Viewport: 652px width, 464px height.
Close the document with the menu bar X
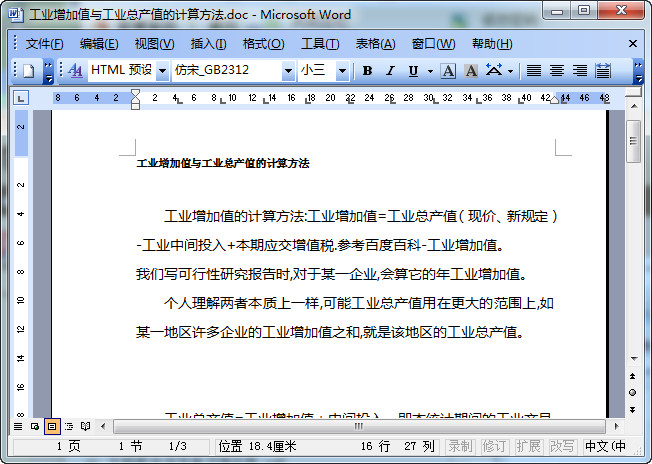(633, 44)
